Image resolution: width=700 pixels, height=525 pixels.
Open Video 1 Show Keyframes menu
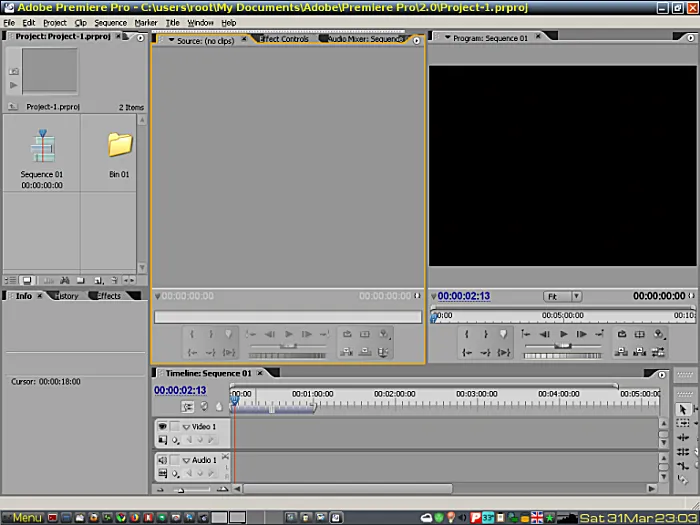175,440
